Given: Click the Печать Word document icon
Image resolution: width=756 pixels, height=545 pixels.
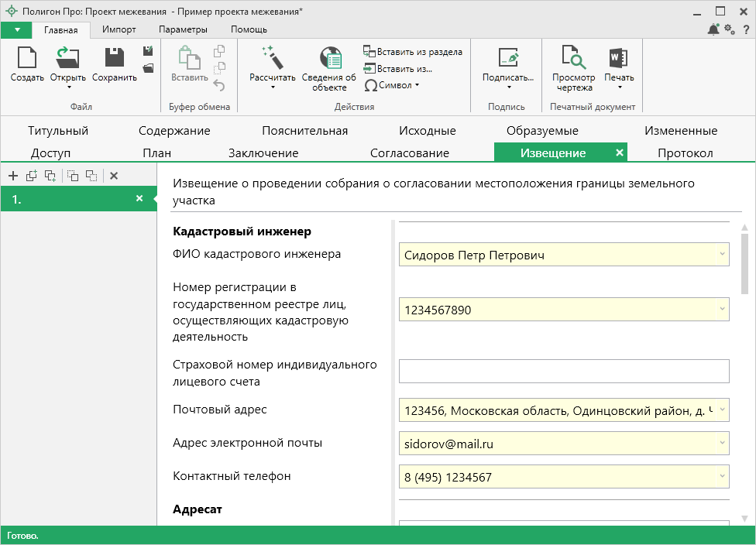Looking at the screenshot, I should (x=618, y=59).
